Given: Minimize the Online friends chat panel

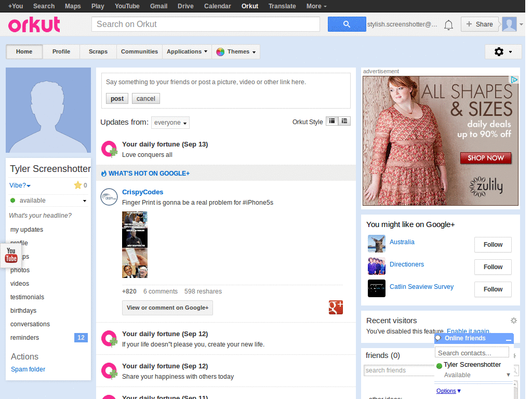Looking at the screenshot, I should (x=508, y=339).
